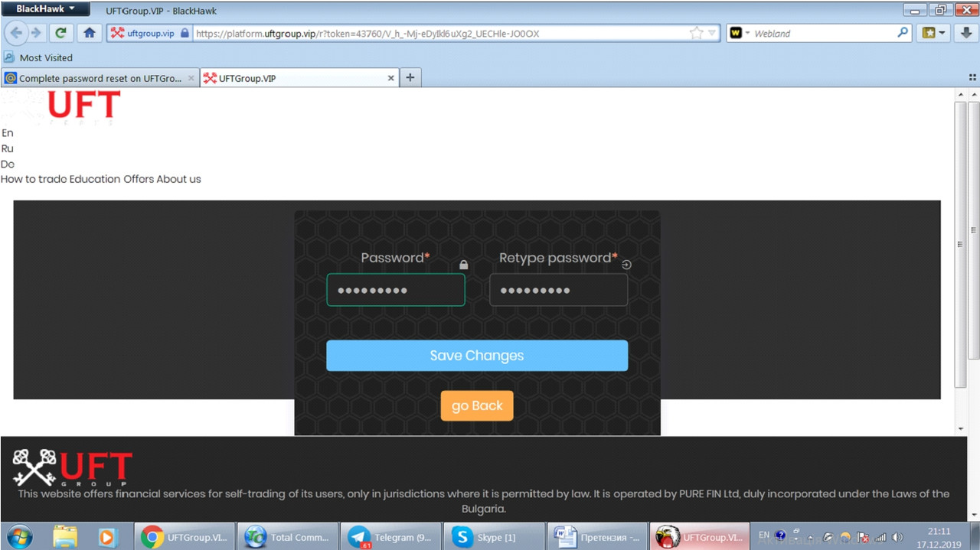The image size is (980, 550).
Task: Click the Save Changes button
Action: 477,356
